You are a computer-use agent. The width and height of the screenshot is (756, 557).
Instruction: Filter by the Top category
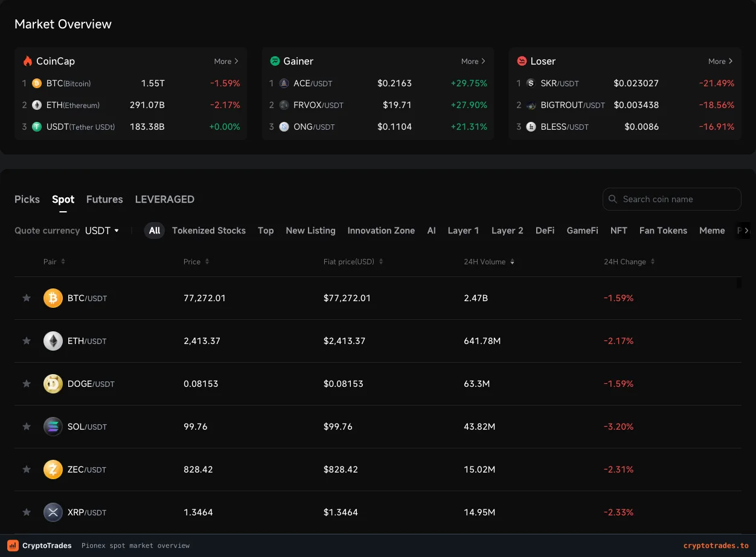click(266, 231)
